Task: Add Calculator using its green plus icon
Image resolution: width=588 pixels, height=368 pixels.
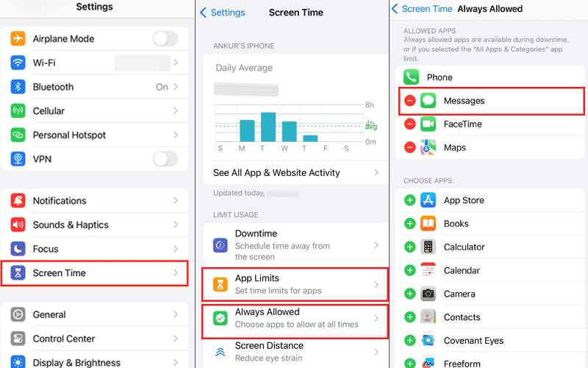Action: pyautogui.click(x=410, y=247)
